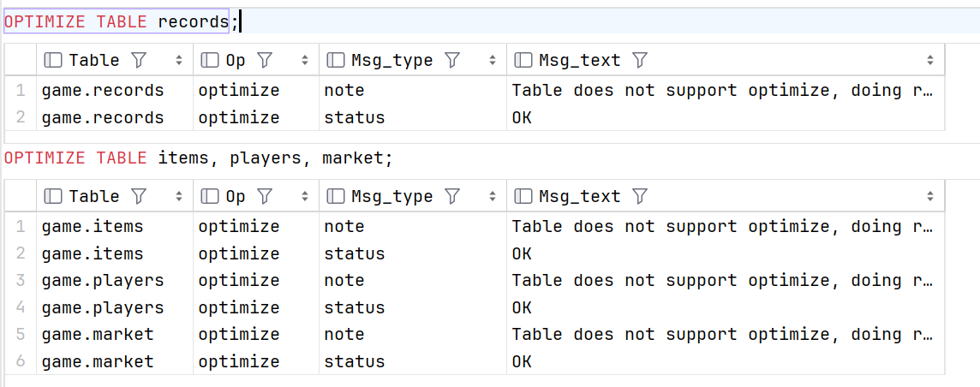Toggle sort arrows on first Table column
Image resolution: width=980 pixels, height=387 pixels.
pyautogui.click(x=180, y=61)
